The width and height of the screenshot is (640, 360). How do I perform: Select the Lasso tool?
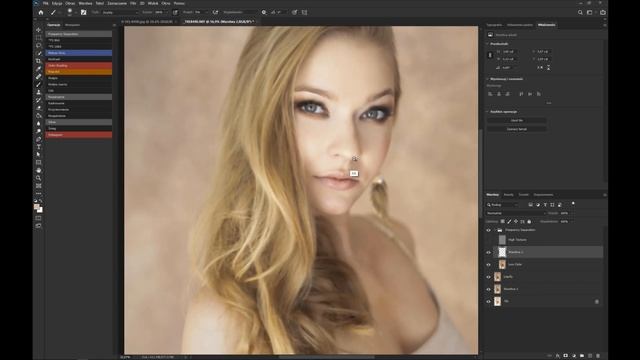pyautogui.click(x=38, y=45)
